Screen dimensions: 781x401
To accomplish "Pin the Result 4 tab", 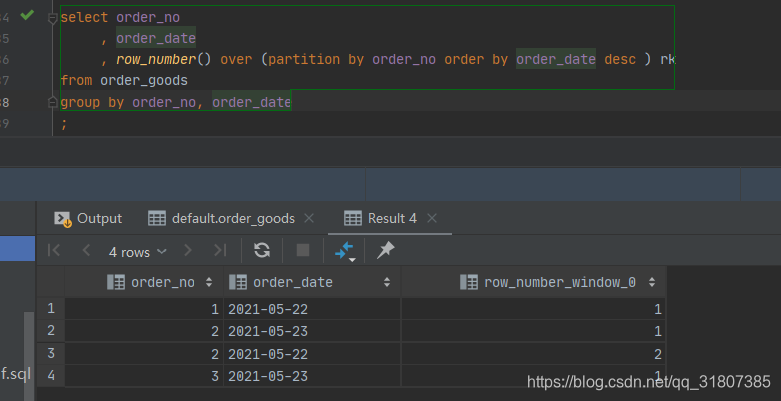I will point(386,250).
